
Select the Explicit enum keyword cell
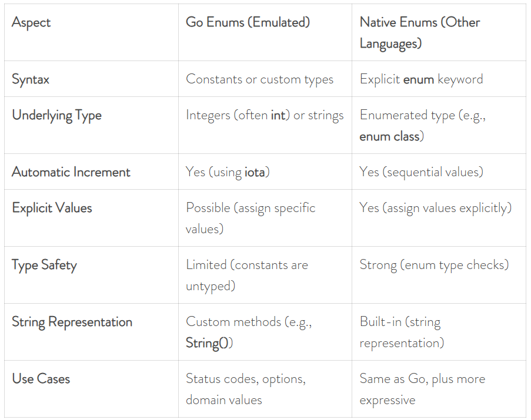click(439, 79)
